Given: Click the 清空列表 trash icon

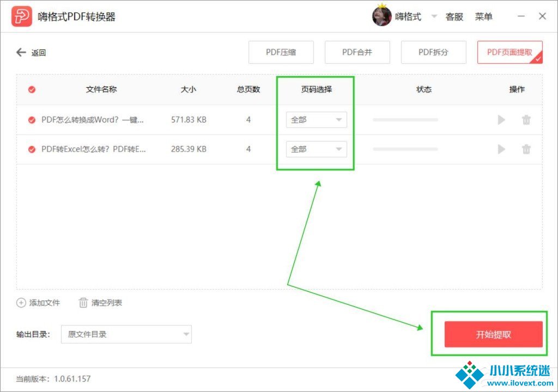Looking at the screenshot, I should coord(83,303).
